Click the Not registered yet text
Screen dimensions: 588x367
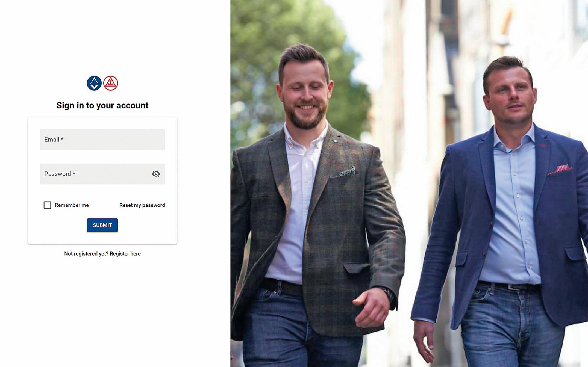point(86,254)
